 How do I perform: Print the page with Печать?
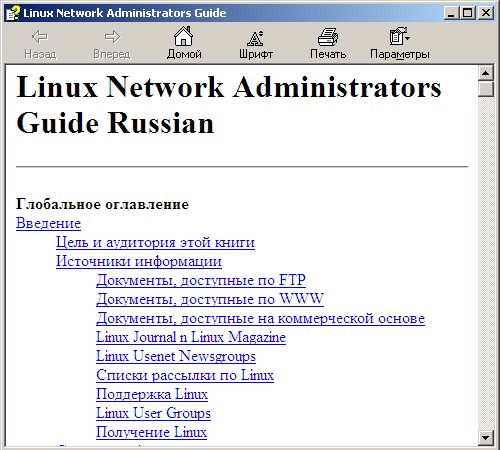328,44
